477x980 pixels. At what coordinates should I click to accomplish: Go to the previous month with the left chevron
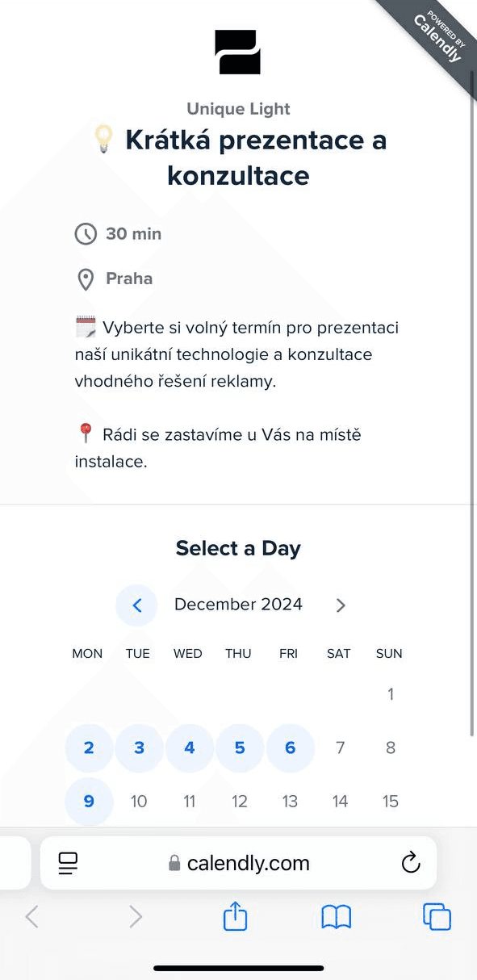pos(136,605)
